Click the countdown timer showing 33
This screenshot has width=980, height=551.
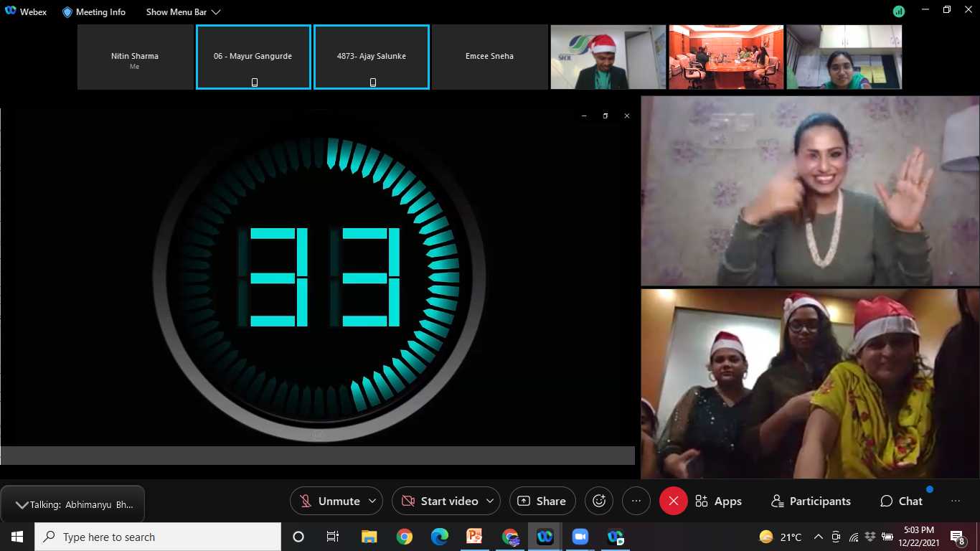click(x=319, y=278)
